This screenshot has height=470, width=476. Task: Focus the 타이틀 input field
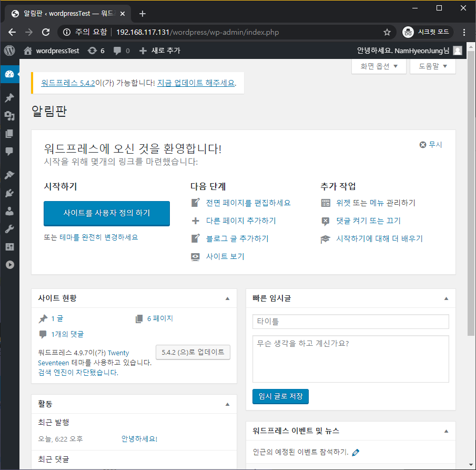(x=351, y=322)
